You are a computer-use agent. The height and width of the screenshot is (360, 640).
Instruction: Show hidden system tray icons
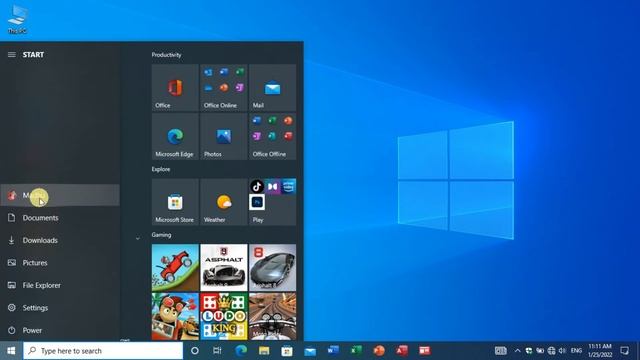click(x=517, y=351)
